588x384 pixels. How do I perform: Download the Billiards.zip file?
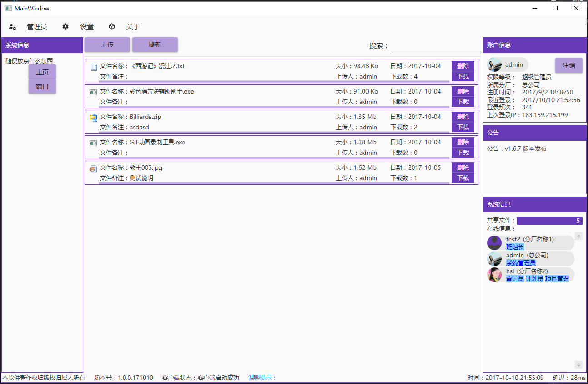coord(463,127)
